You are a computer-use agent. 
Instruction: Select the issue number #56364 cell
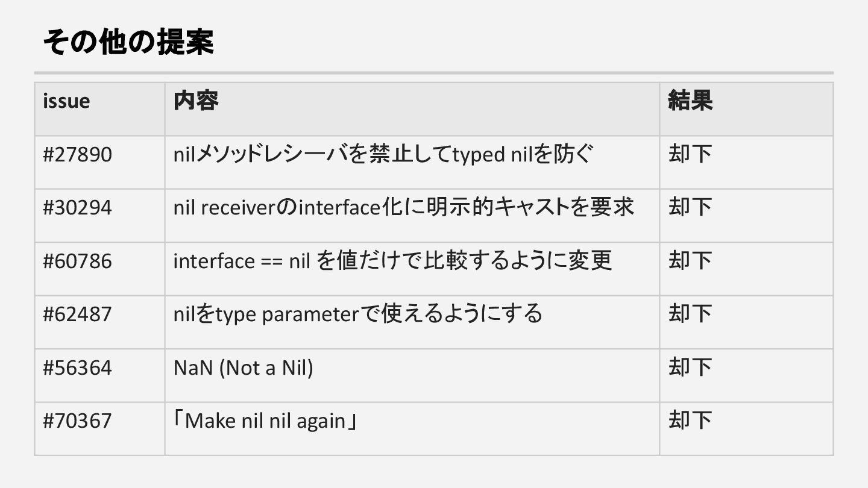pyautogui.click(x=77, y=368)
